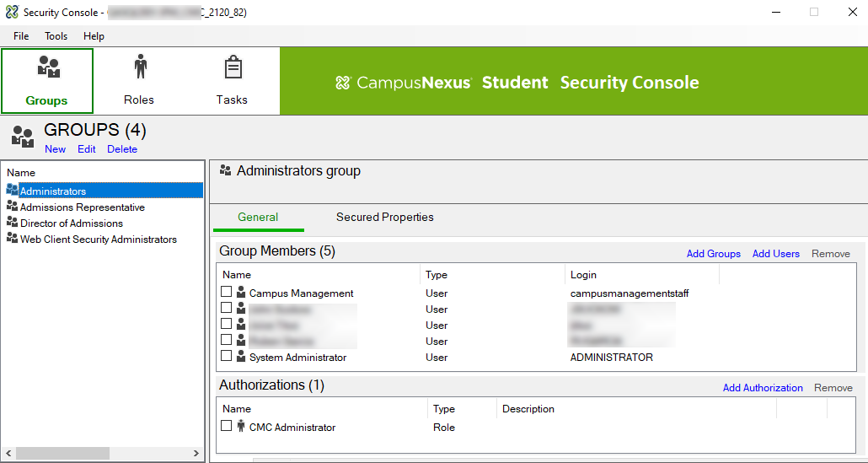Open the Groups section icon
The height and width of the screenshot is (463, 868).
coord(48,69)
